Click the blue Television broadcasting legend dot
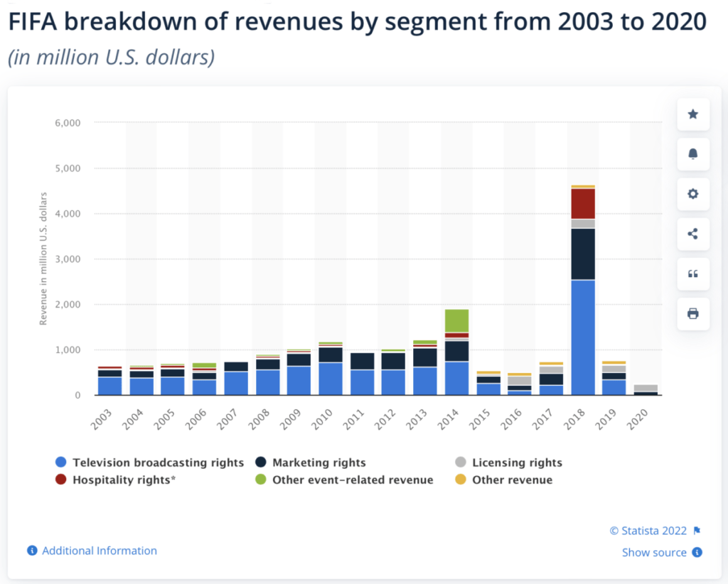Screen dimensions: 728x584 (x=60, y=462)
